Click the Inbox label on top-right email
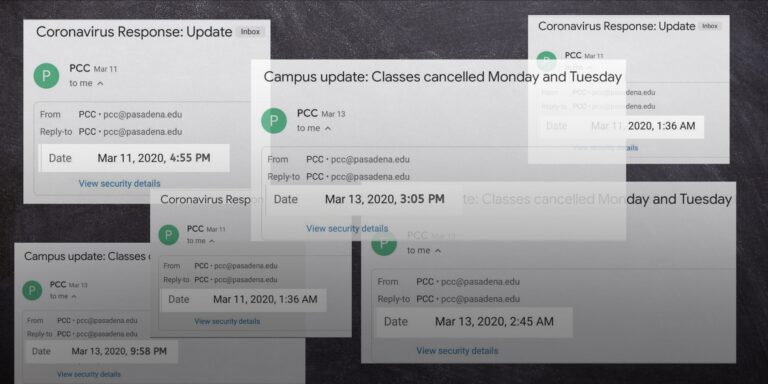Viewport: 768px width, 384px height. pyautogui.click(x=710, y=26)
